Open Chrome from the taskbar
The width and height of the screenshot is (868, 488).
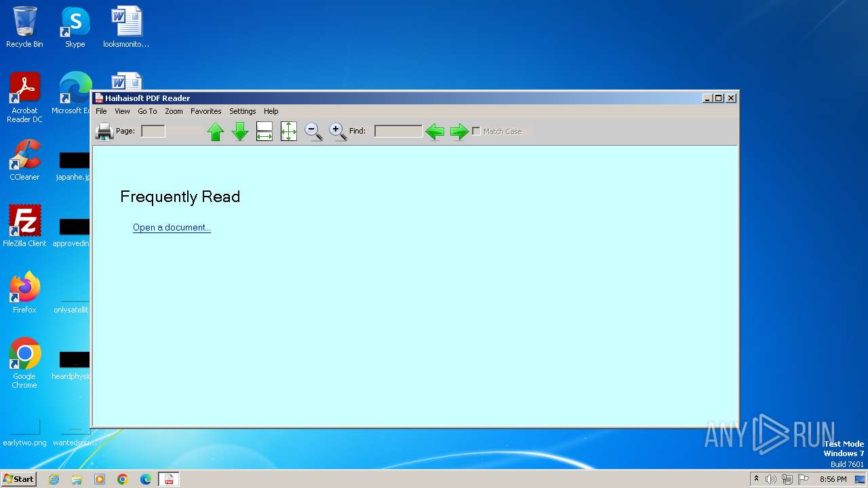[x=123, y=479]
